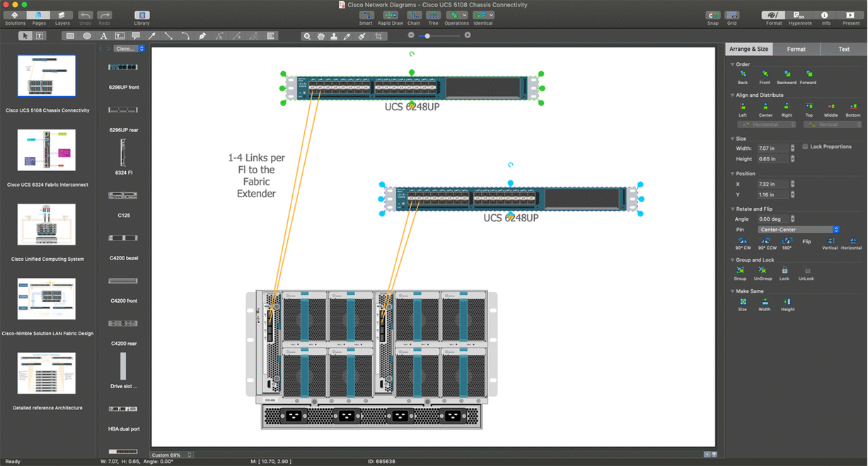Click the Bring to Front icon

click(765, 74)
